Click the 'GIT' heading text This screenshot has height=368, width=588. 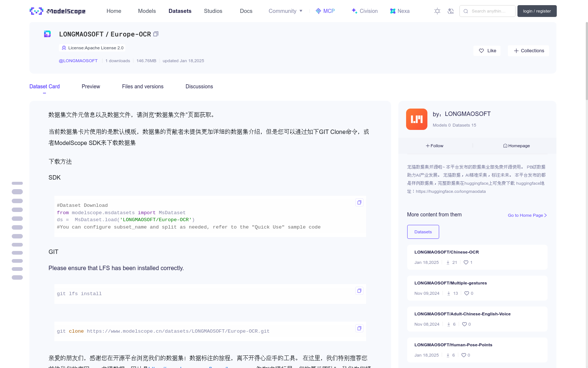53,252
